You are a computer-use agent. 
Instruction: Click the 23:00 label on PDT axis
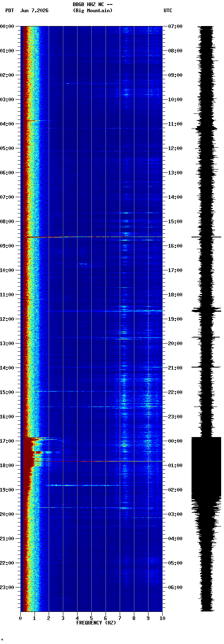[x=7, y=587]
